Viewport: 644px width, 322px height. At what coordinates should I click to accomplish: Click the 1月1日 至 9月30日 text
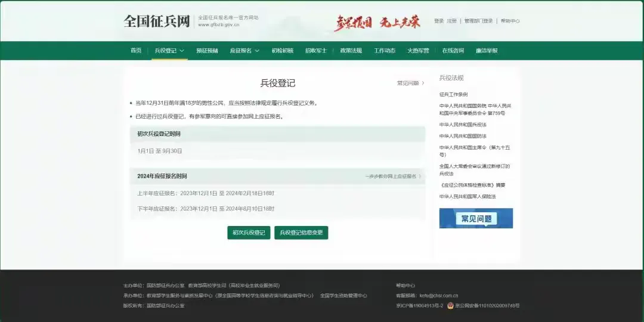[160, 151]
